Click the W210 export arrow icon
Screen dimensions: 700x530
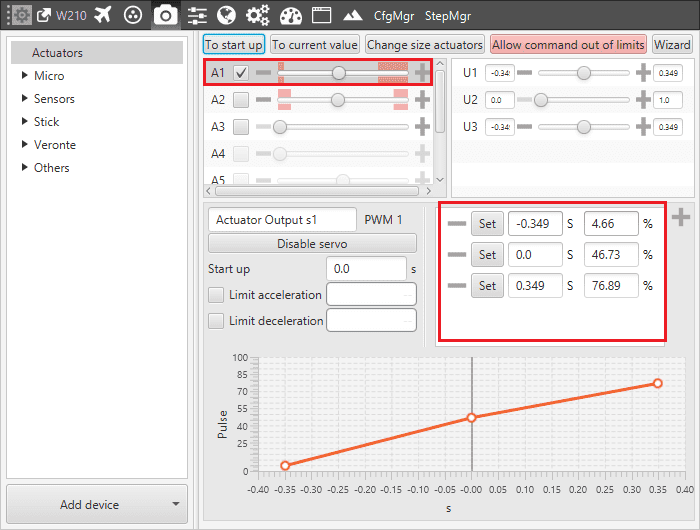[x=44, y=16]
